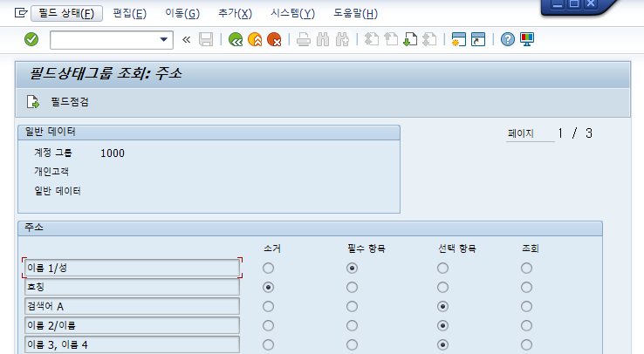This screenshot has height=354, width=644.
Task: Select 소거 radio for 이름 1/성
Action: click(x=268, y=269)
